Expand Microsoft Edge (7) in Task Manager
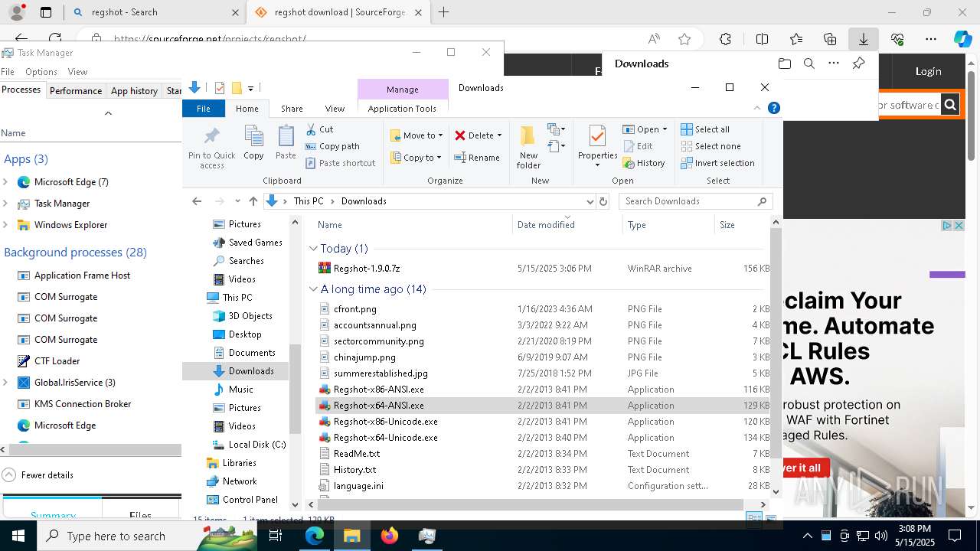This screenshot has width=980, height=551. tap(6, 182)
